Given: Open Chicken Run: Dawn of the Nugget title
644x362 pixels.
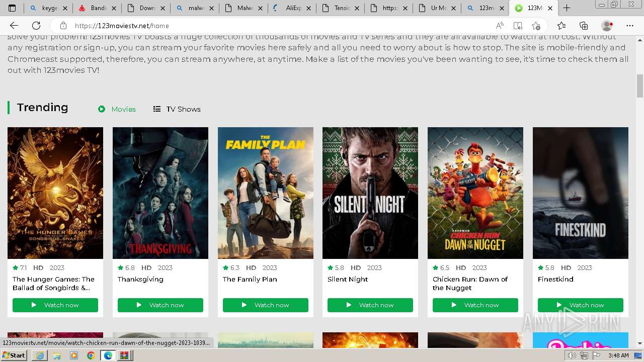Looking at the screenshot, I should [x=470, y=284].
